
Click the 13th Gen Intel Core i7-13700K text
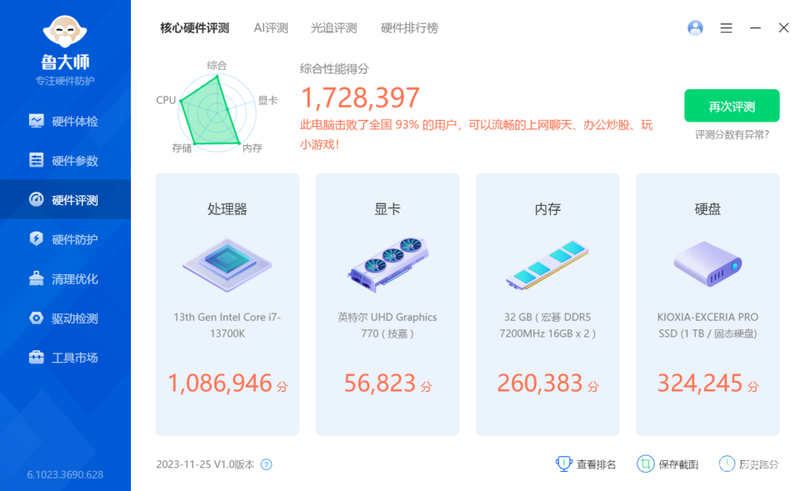pos(227,325)
